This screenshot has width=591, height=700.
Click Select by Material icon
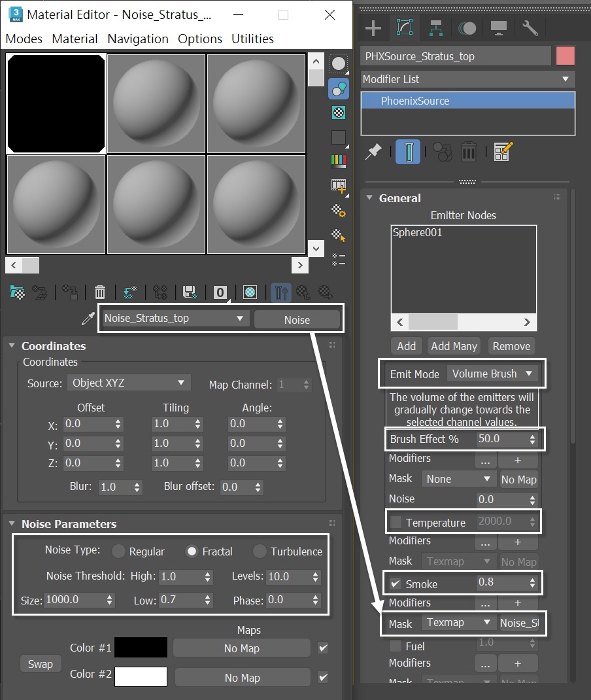tap(339, 234)
